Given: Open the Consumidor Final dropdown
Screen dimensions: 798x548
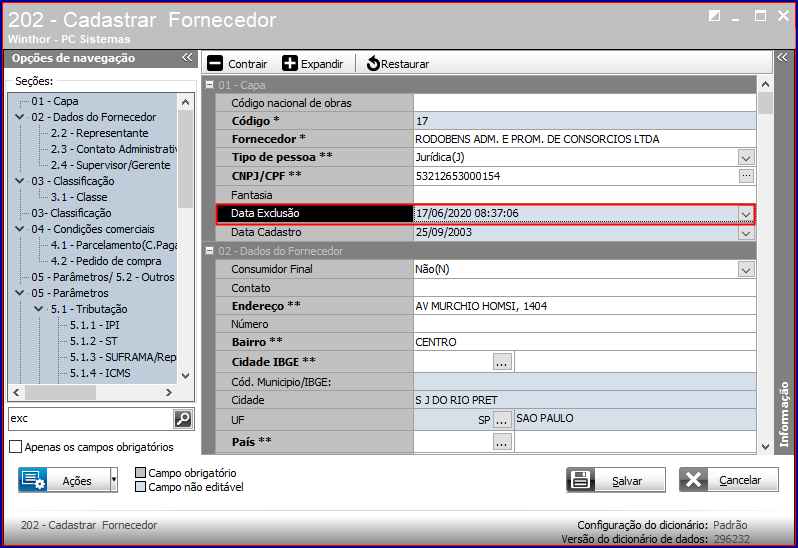Looking at the screenshot, I should 746,270.
